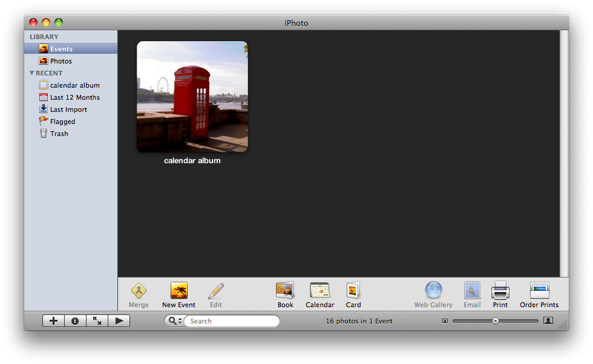593x364 pixels.
Task: Open the Flagged photos list
Action: 62,122
